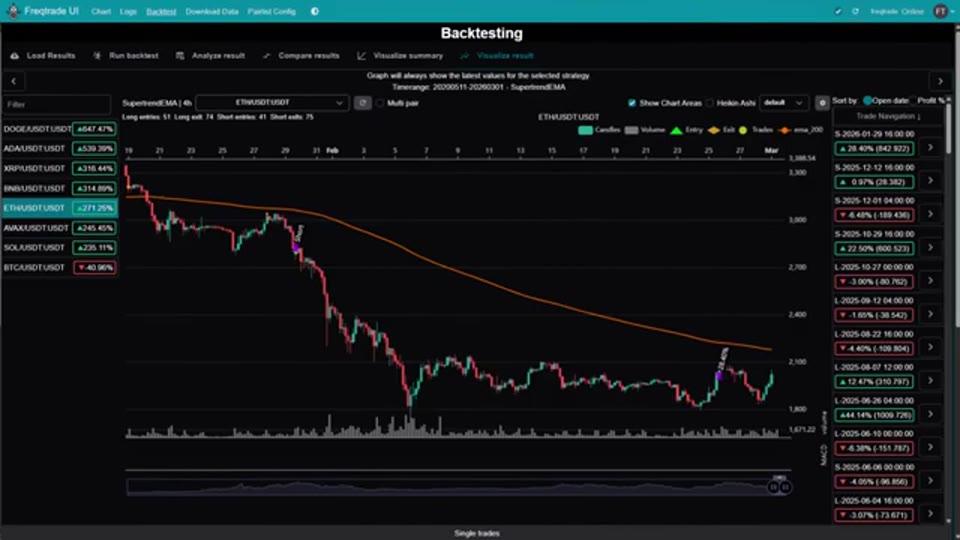Toggle the ema_200 legend line
960x540 pixels.
(x=801, y=130)
